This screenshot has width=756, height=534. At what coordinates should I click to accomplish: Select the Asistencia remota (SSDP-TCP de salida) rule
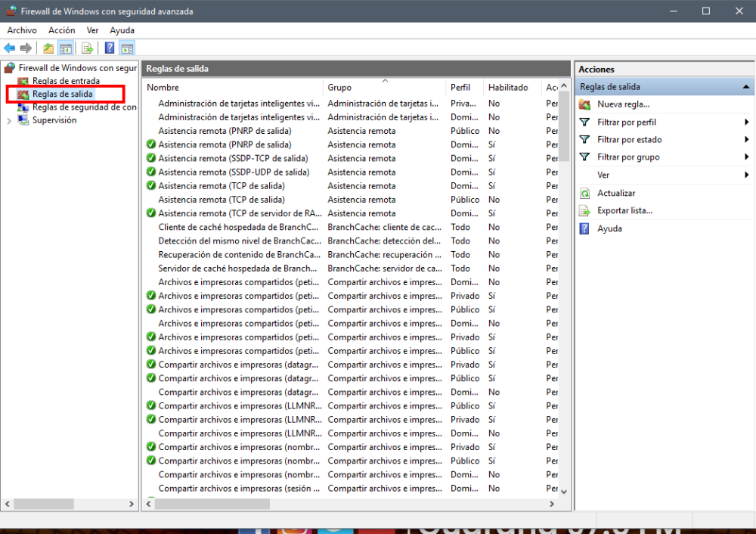click(234, 158)
